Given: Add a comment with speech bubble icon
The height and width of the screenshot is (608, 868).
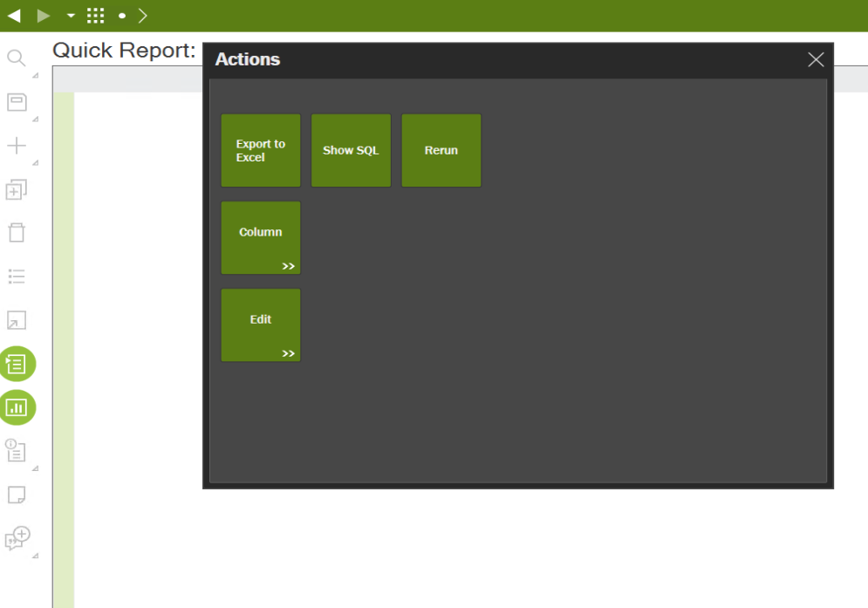Looking at the screenshot, I should point(17,537).
